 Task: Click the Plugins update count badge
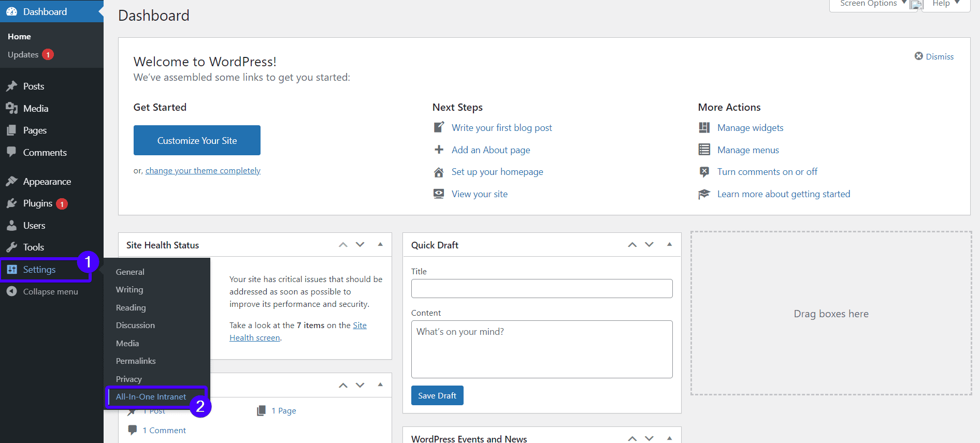(62, 204)
